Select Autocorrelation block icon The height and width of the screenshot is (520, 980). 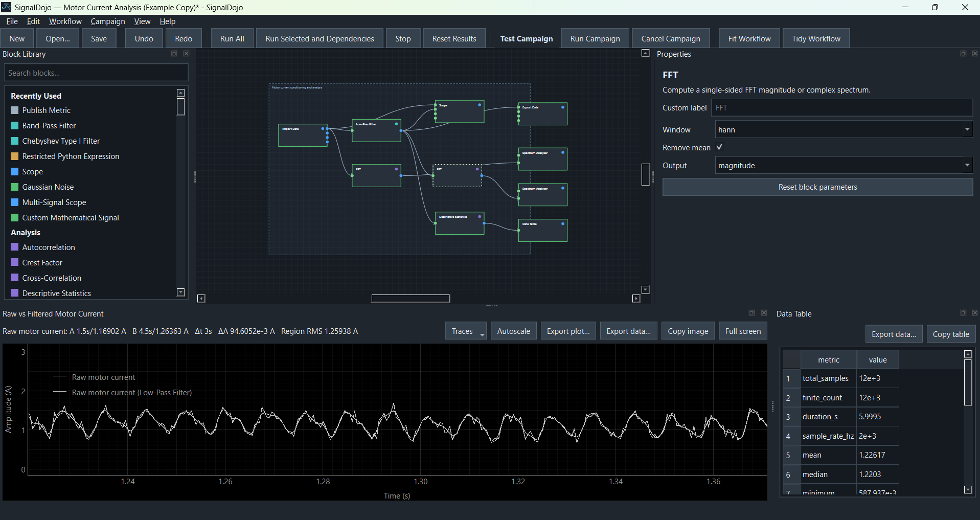point(15,247)
